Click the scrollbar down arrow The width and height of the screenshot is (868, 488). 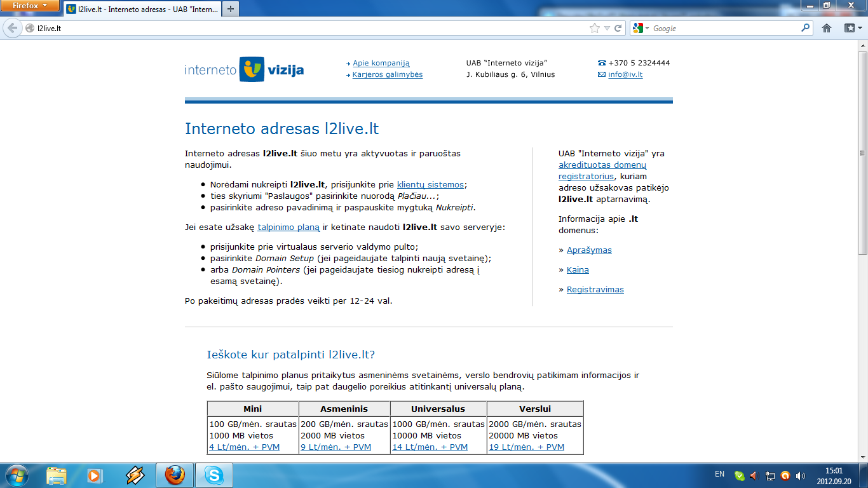coord(862,457)
